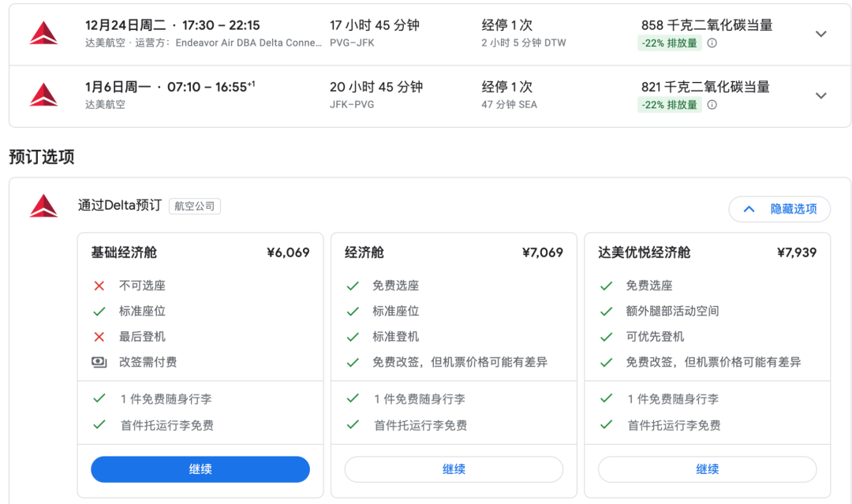Click red X icon next to 不可选座
The width and height of the screenshot is (852, 504).
click(x=99, y=286)
